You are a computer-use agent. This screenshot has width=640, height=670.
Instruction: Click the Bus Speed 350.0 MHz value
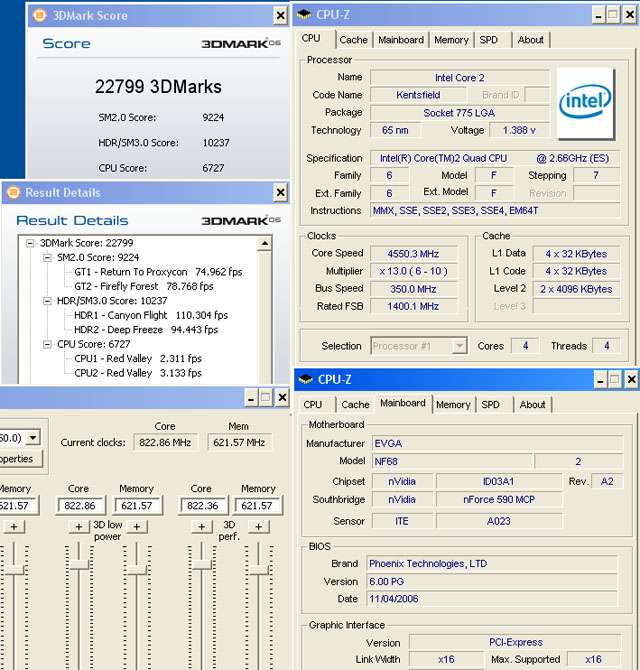(x=413, y=289)
